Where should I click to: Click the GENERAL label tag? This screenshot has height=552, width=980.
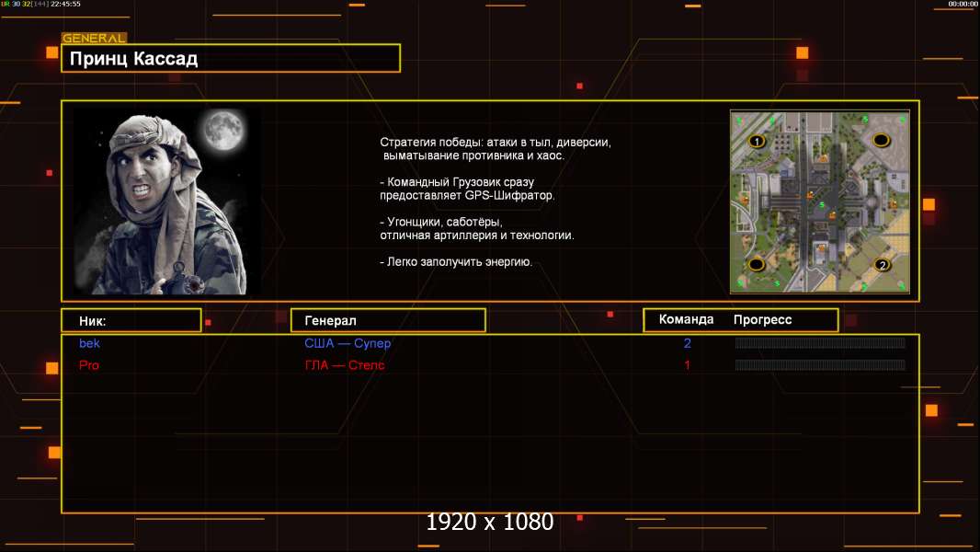coord(94,38)
